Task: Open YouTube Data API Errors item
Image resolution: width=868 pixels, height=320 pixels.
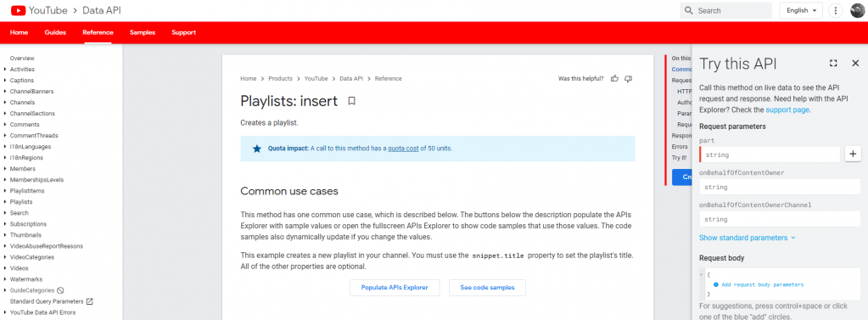Action: coord(42,312)
